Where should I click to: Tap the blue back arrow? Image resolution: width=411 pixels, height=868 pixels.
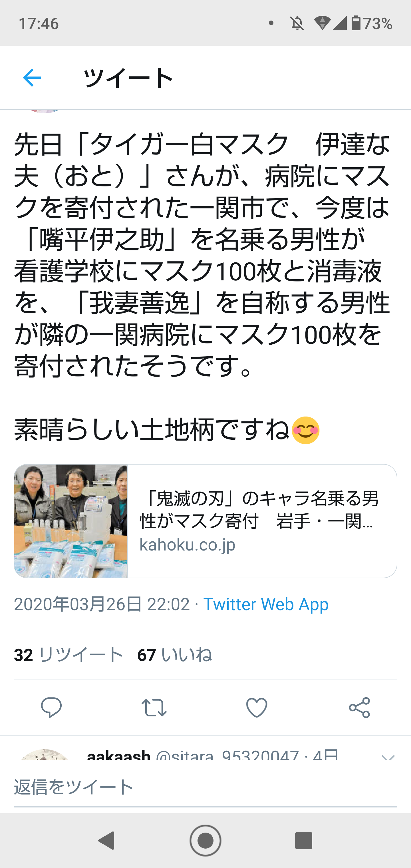32,78
